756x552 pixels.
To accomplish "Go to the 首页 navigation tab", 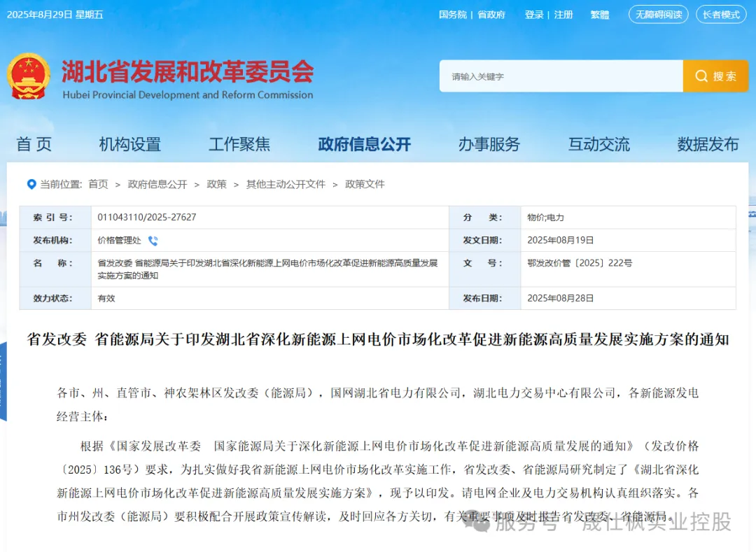I will (34, 144).
